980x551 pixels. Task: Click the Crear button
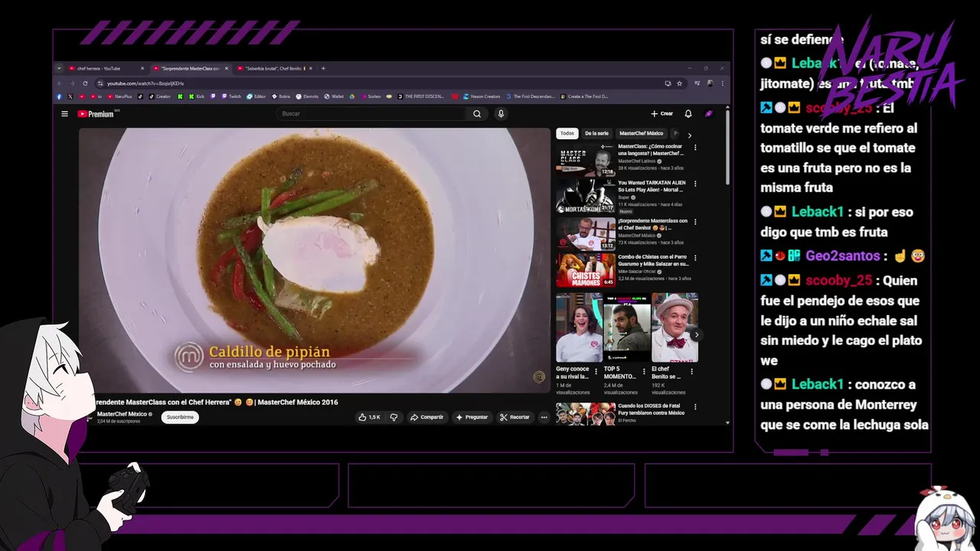[662, 114]
